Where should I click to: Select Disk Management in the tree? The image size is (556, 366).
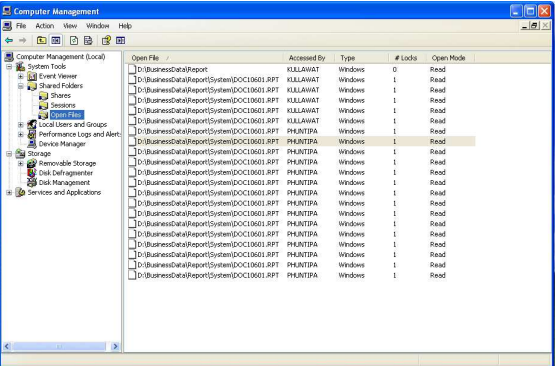pos(64,183)
